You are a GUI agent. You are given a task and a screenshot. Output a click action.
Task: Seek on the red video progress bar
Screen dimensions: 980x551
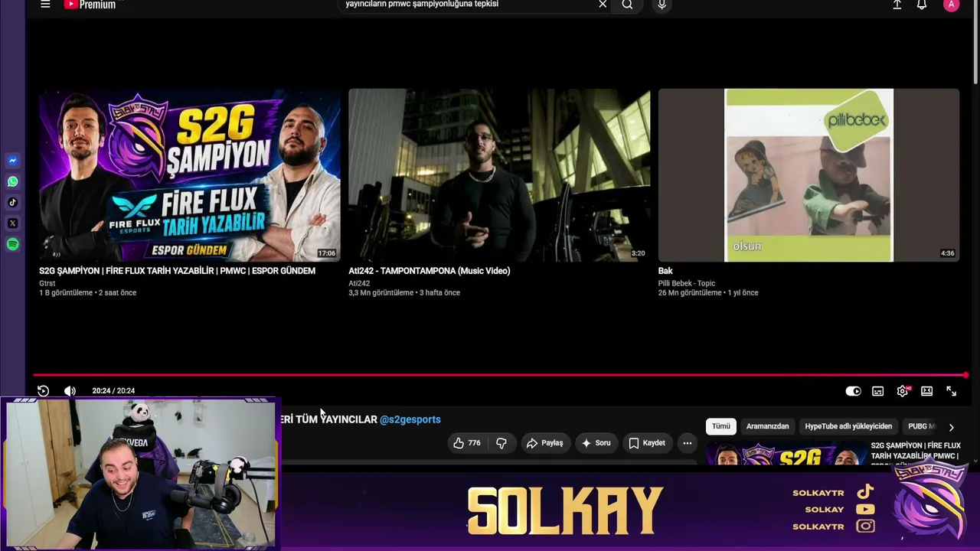pos(499,375)
